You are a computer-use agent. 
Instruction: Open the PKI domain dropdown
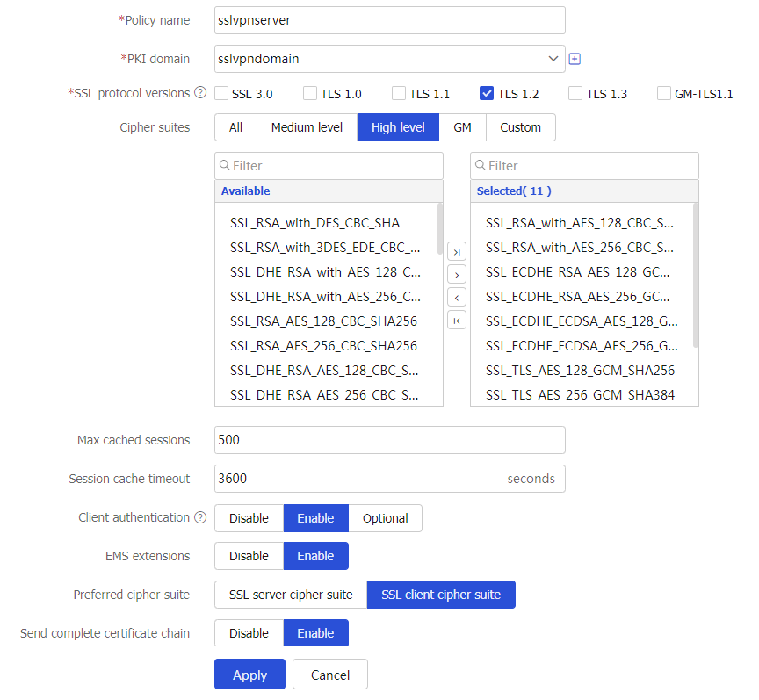pyautogui.click(x=390, y=59)
